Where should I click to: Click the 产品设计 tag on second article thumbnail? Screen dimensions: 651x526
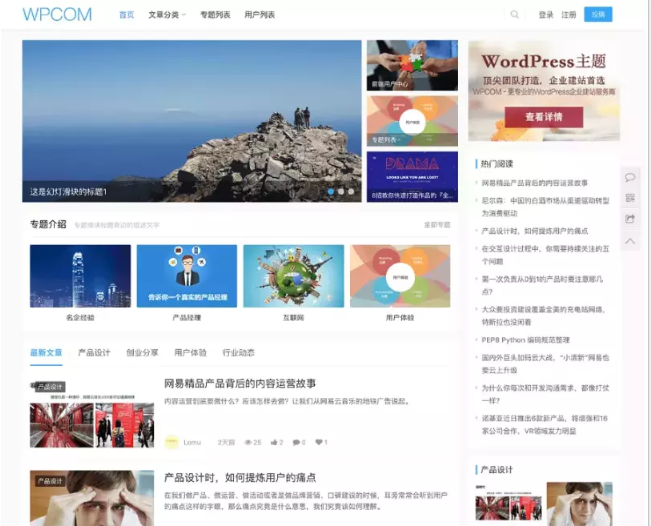point(50,481)
